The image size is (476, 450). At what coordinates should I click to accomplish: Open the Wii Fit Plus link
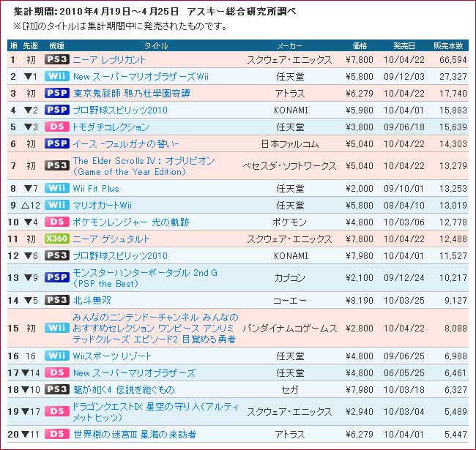[x=96, y=189]
